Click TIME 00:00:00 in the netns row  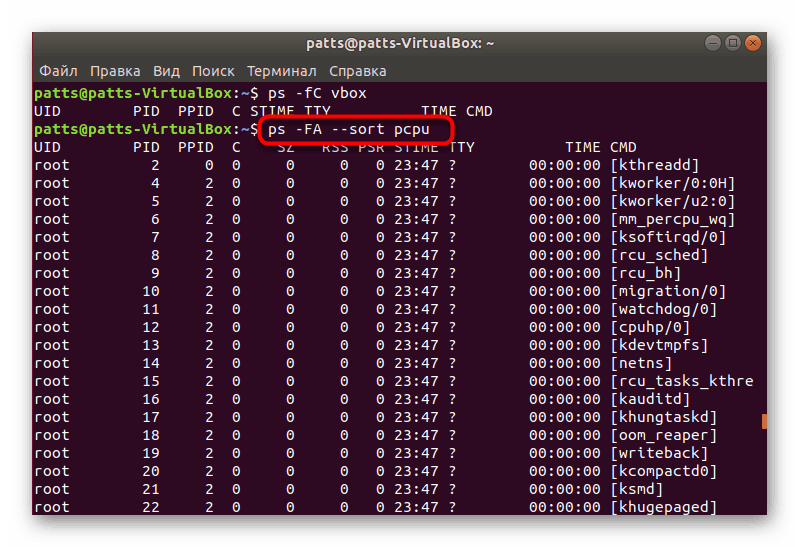[565, 363]
